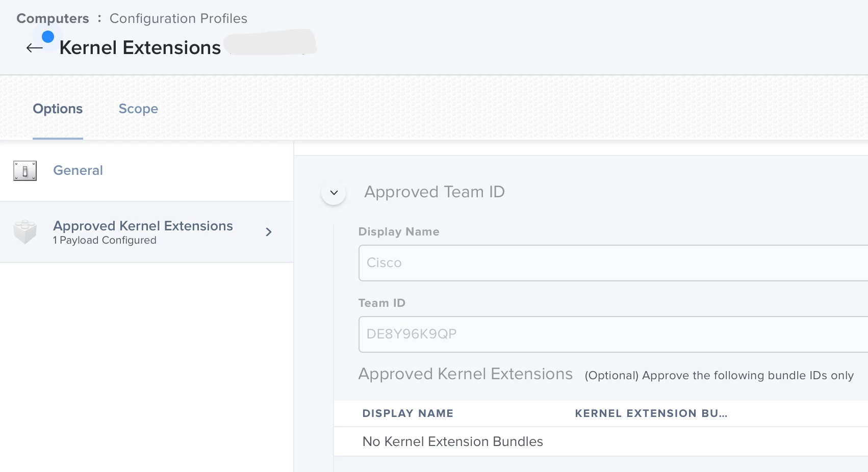Click the DISPLAY NAME column header
The height and width of the screenshot is (472, 868).
(x=408, y=413)
